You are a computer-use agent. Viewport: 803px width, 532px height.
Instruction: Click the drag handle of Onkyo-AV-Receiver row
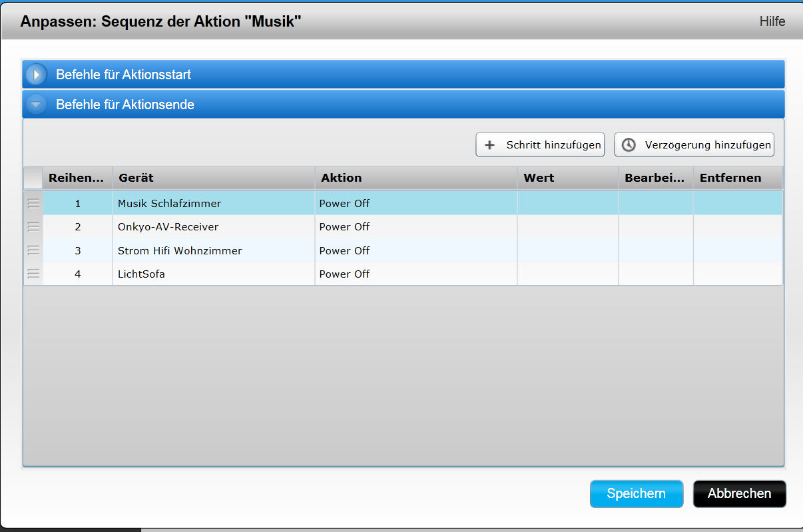[33, 226]
